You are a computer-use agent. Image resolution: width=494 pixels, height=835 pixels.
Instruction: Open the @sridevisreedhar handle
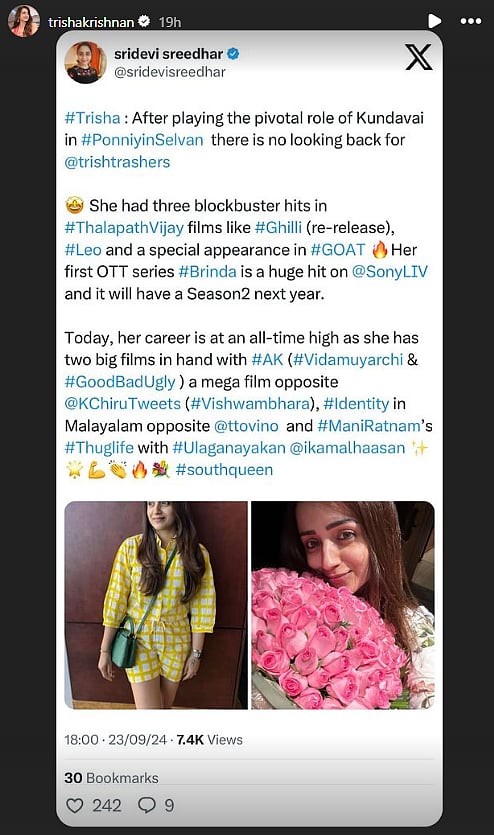click(x=170, y=72)
